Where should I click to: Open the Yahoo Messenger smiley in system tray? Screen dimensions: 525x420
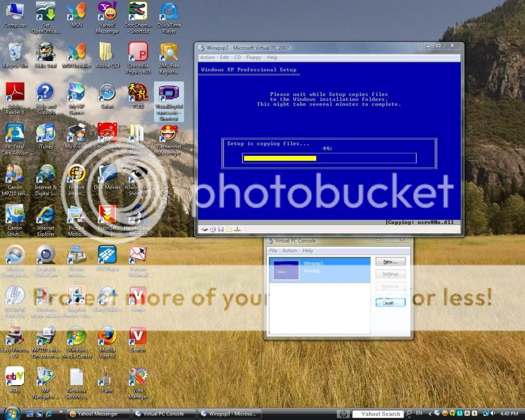coord(445,414)
